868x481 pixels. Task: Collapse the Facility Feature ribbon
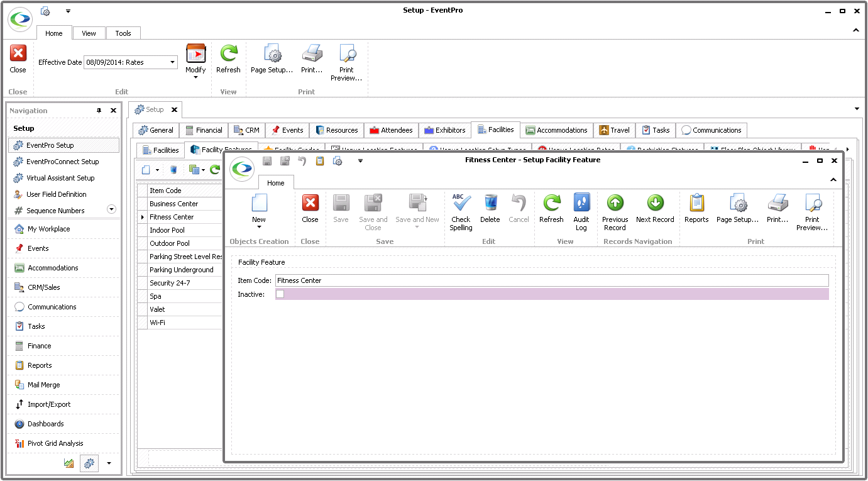click(x=833, y=180)
